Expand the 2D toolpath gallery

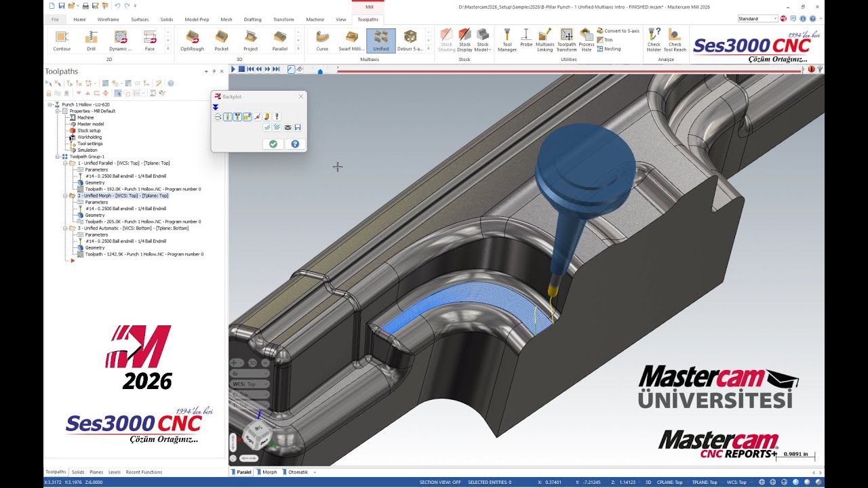coord(167,49)
